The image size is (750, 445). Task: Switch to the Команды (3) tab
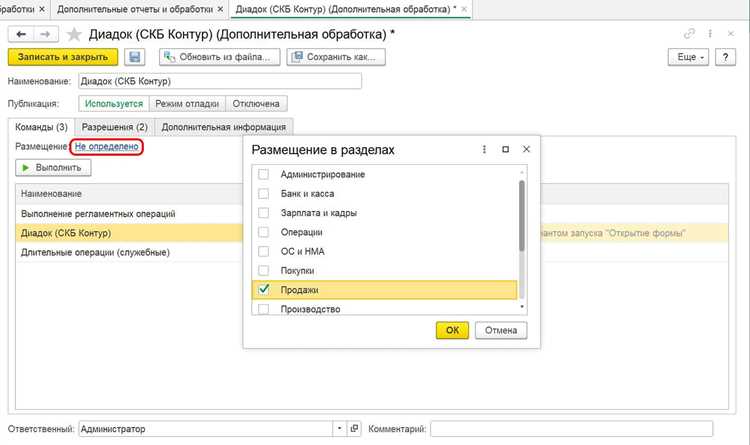pos(41,127)
